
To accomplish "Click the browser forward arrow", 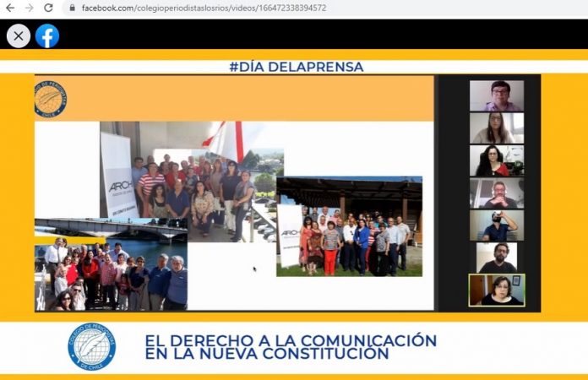I will click(30, 8).
